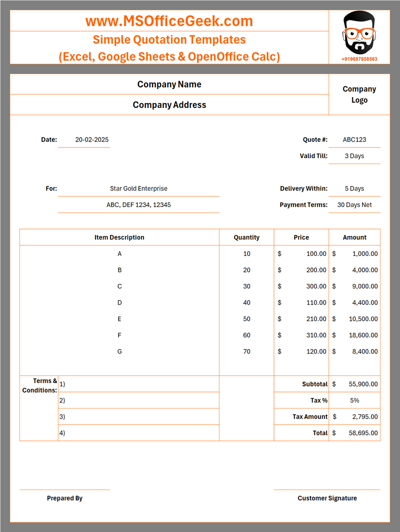Edit the Delivery Within 5 Days field

tap(354, 188)
